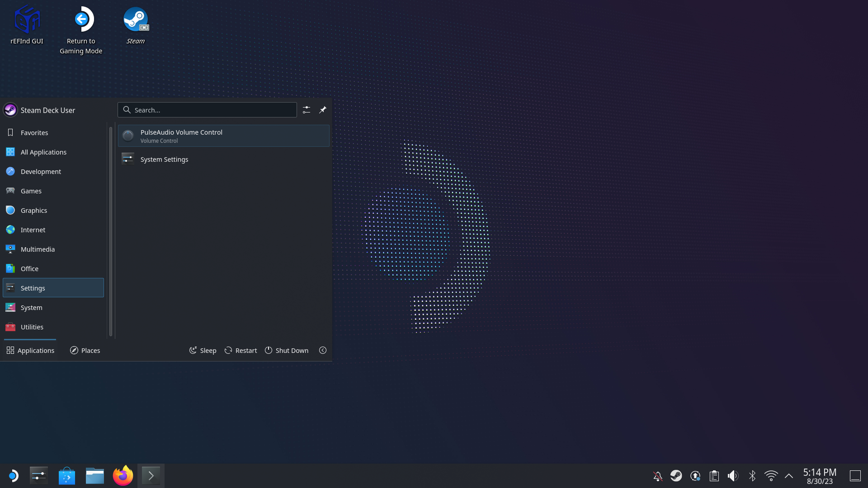Open the Dolphin file manager
Viewport: 868px width, 488px height.
94,475
